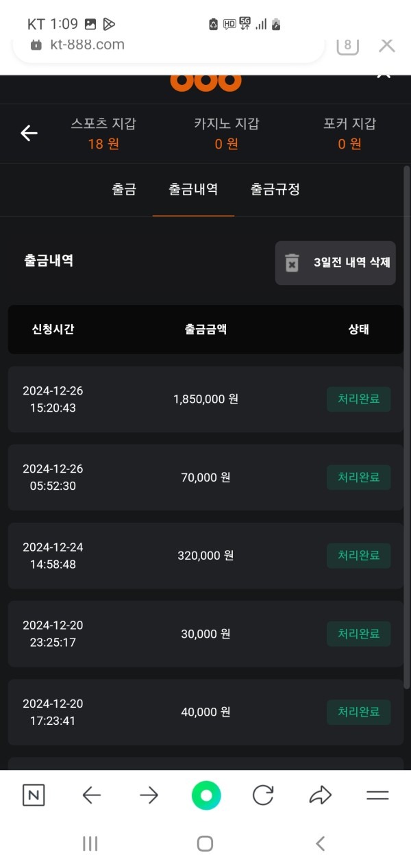Screen dimensions: 411x868
Task: Tap 처리완료 next to the 30,000 원 withdrawal
Action: (x=358, y=633)
